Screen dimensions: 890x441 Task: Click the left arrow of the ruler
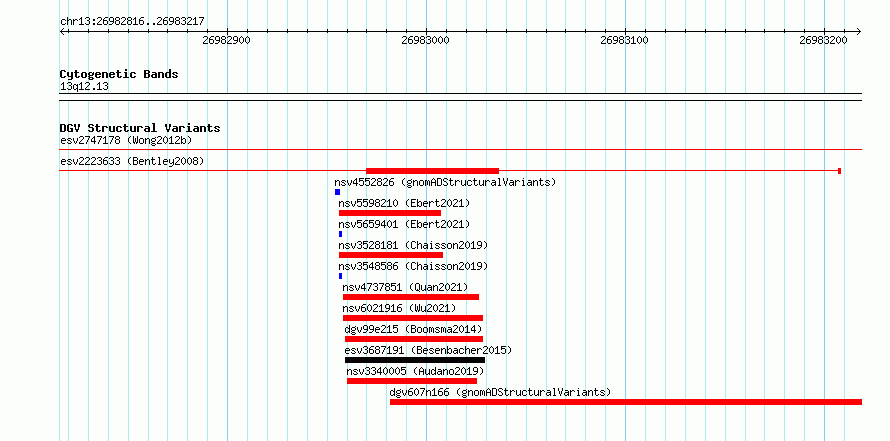[x=63, y=31]
